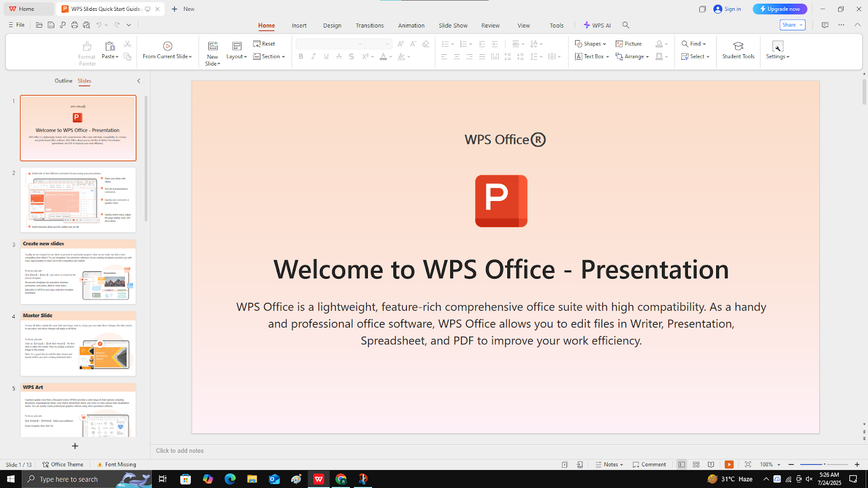Click the Open folder icon in quick access toolbar

tap(39, 25)
